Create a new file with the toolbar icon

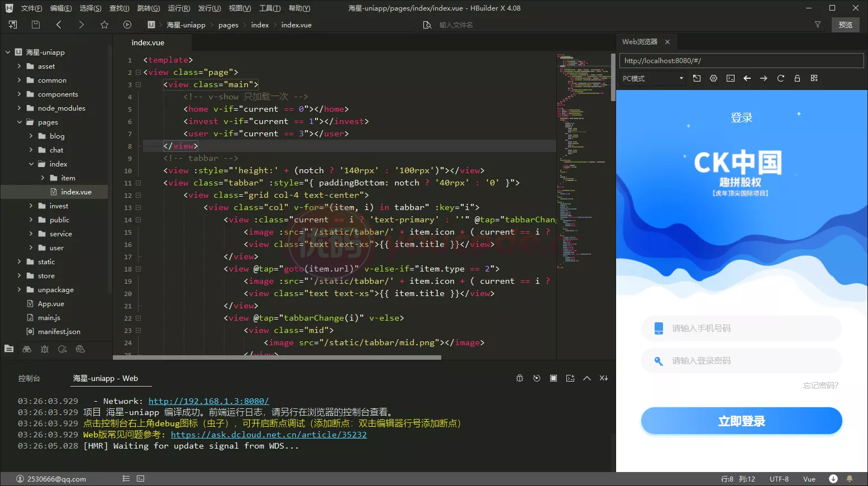(x=13, y=25)
